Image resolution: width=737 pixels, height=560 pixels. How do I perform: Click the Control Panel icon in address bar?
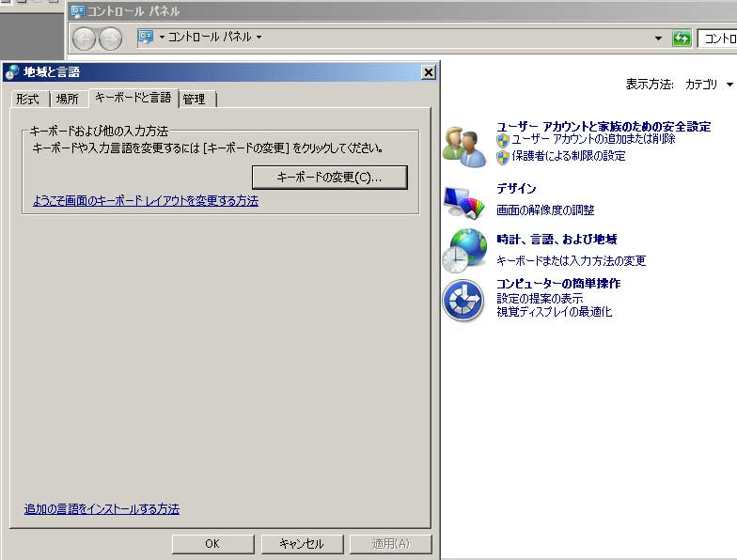pos(146,38)
